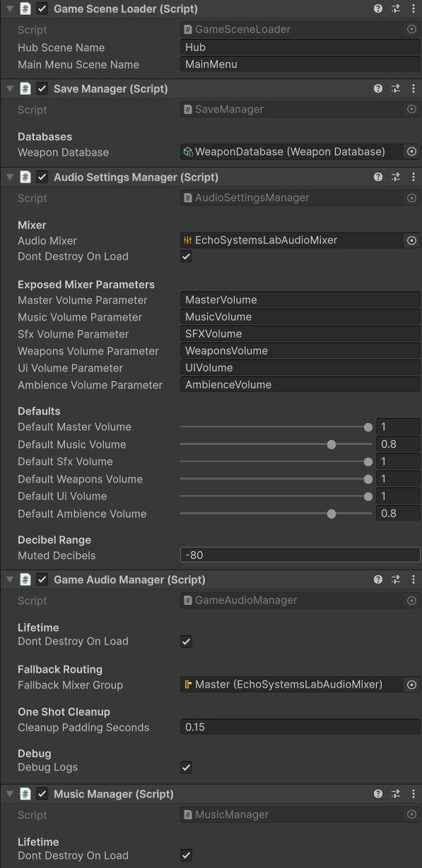422x868 pixels.
Task: Click Game Scene Loader script hash icon
Action: [x=25, y=9]
